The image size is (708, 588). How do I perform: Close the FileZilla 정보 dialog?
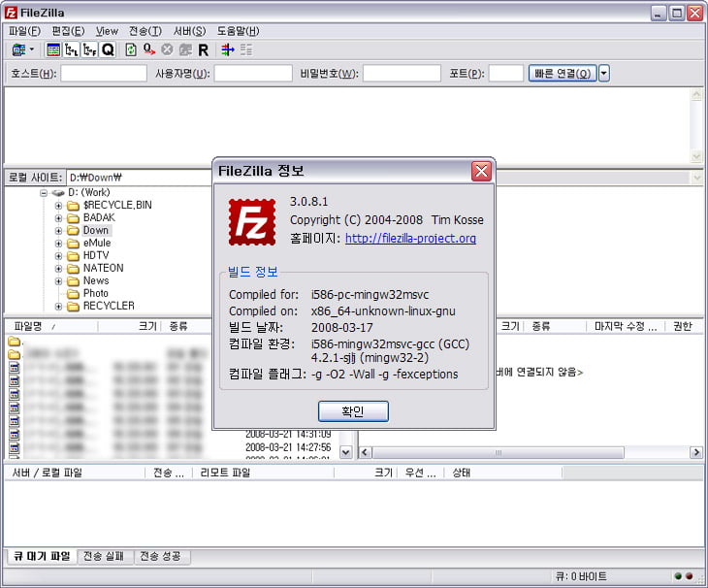point(481,171)
